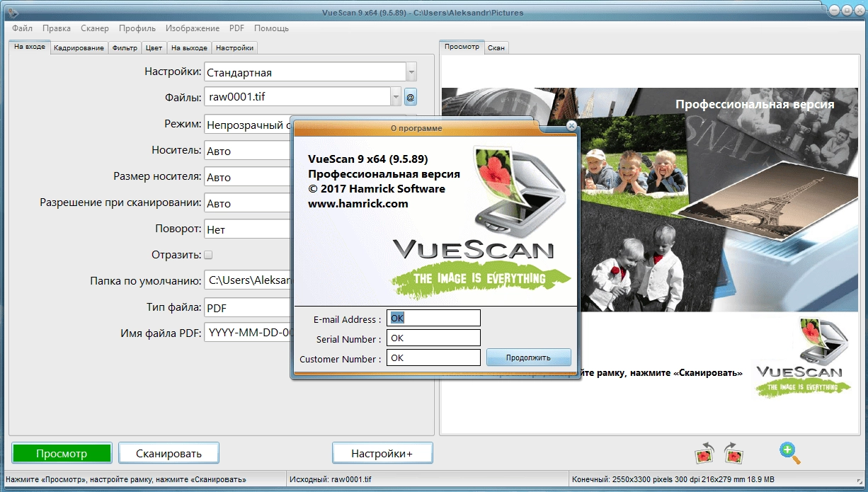Screen dimensions: 868x492
Task: Open the Тип файла combo box
Action: pos(248,308)
